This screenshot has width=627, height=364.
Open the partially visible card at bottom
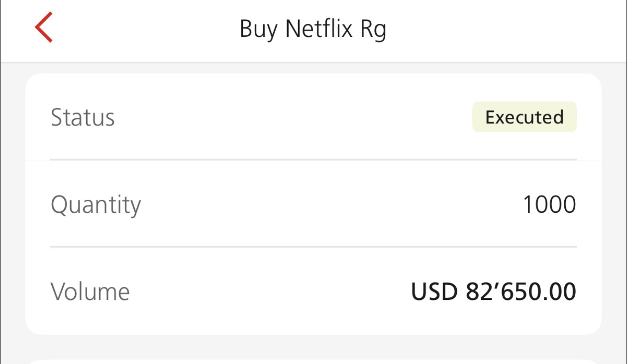coord(313,362)
